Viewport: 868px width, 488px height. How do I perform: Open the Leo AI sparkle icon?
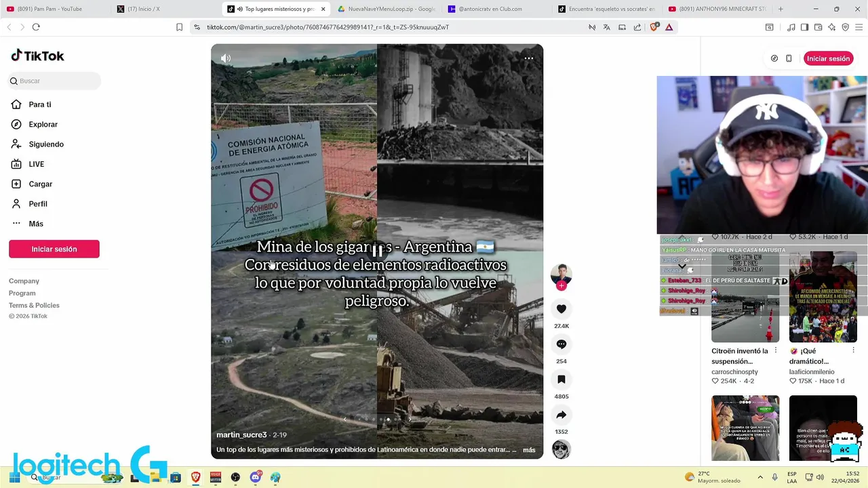[x=831, y=27]
